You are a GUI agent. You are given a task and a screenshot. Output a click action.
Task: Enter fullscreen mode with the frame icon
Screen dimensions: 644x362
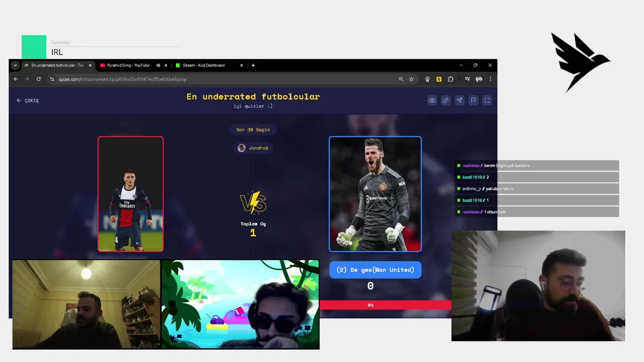[487, 101]
